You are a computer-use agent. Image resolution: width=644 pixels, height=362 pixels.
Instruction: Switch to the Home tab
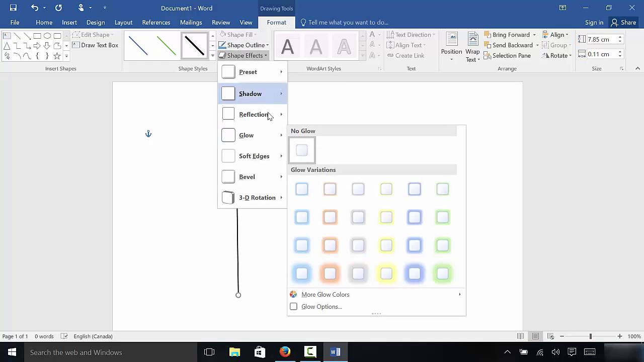44,22
